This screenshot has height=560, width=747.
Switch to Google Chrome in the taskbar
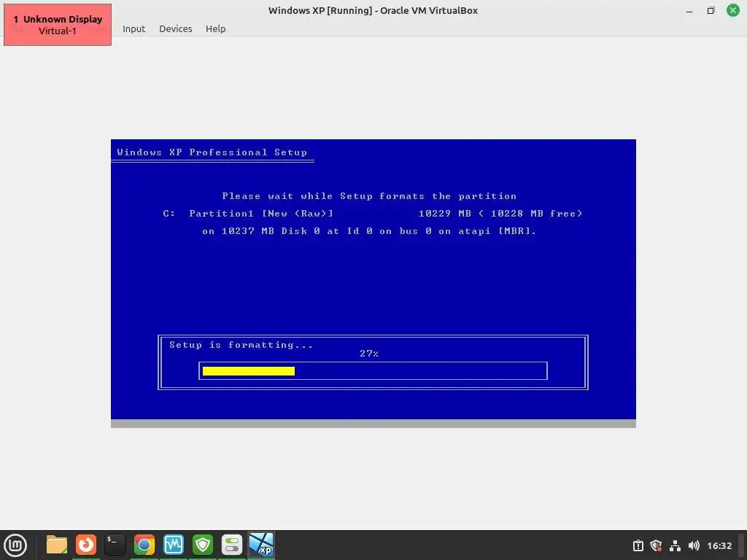pyautogui.click(x=144, y=545)
